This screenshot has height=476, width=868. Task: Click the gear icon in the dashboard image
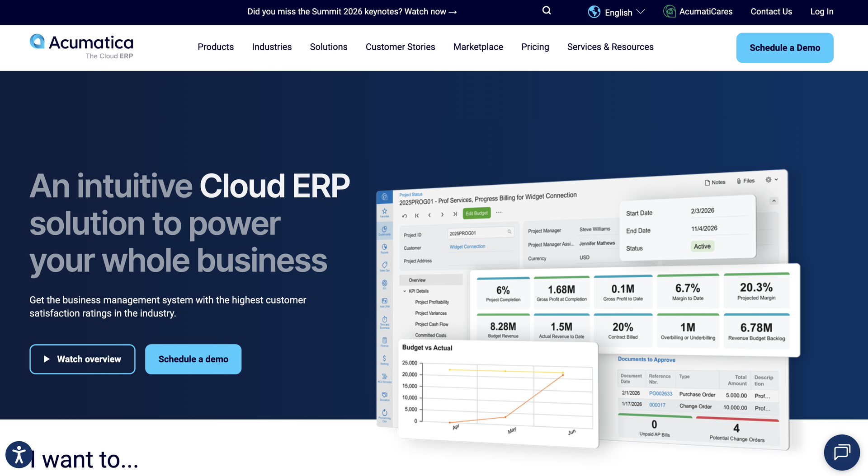(768, 180)
